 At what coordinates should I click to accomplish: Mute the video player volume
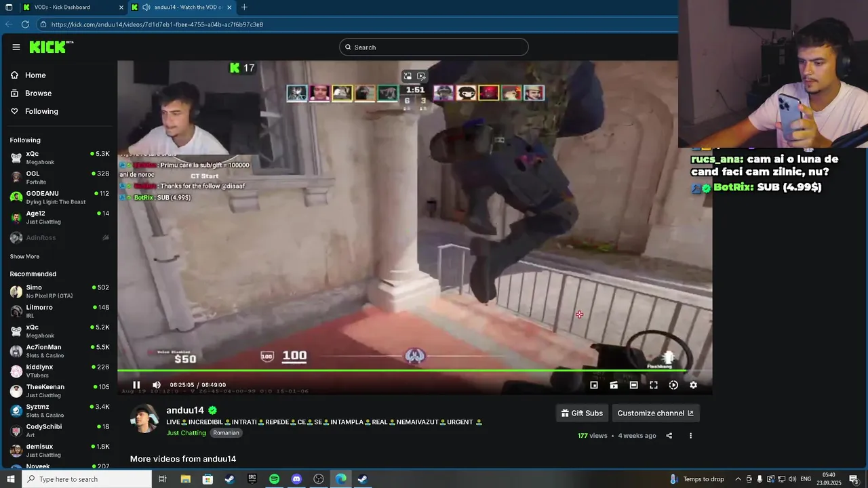[157, 385]
